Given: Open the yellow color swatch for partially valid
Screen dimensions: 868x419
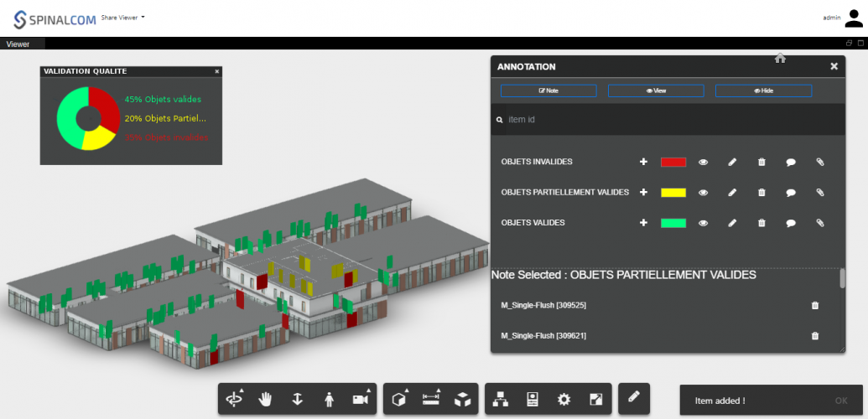Looking at the screenshot, I should (673, 193).
